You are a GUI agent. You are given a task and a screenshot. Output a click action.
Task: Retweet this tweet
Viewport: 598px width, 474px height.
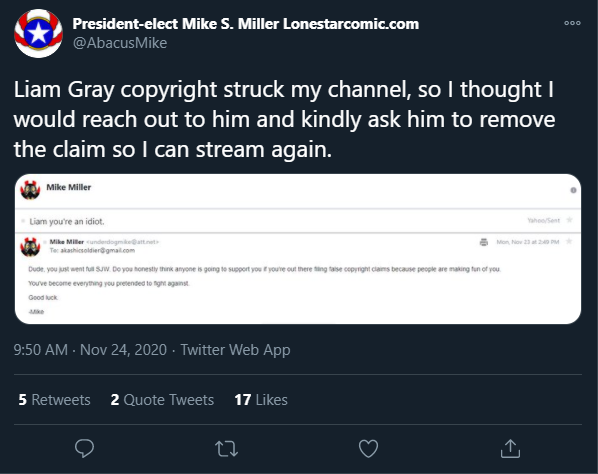click(227, 448)
